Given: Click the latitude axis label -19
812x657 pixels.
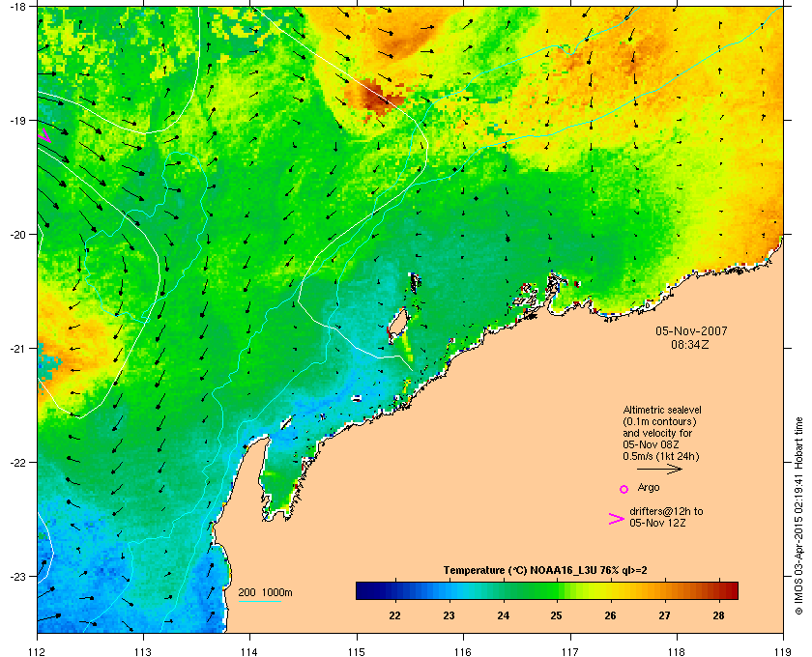Looking at the screenshot, I should point(17,121).
